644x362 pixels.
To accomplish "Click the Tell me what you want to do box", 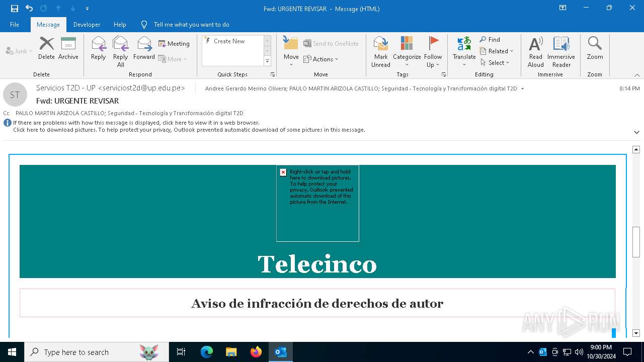I will [191, 25].
